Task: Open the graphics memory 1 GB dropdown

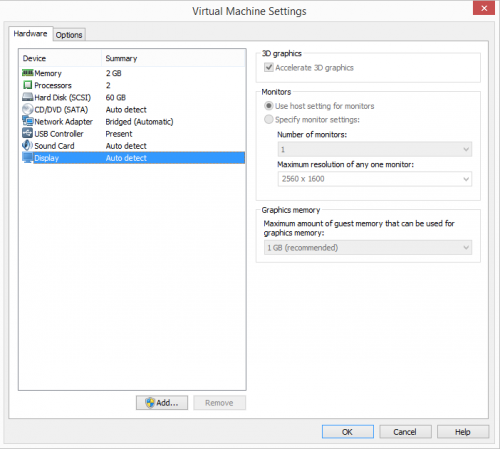Action: (368, 248)
